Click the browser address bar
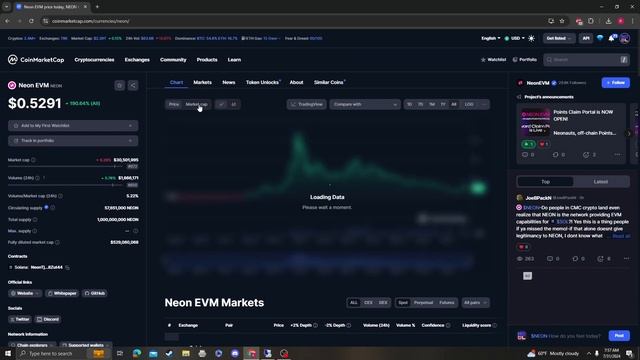Image resolution: width=640 pixels, height=360 pixels. (x=294, y=21)
